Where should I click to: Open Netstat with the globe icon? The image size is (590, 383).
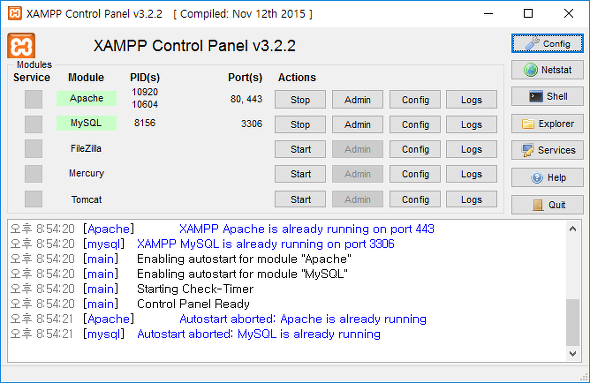tap(547, 70)
